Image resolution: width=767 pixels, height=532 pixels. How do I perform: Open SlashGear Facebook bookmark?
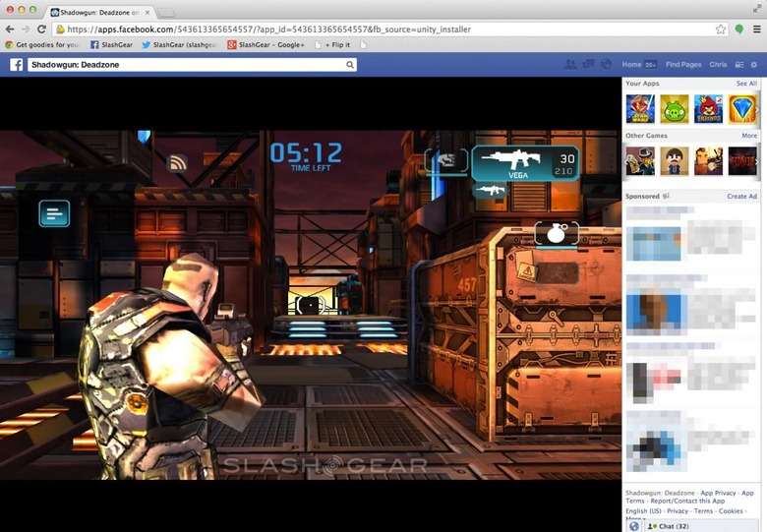(x=111, y=44)
